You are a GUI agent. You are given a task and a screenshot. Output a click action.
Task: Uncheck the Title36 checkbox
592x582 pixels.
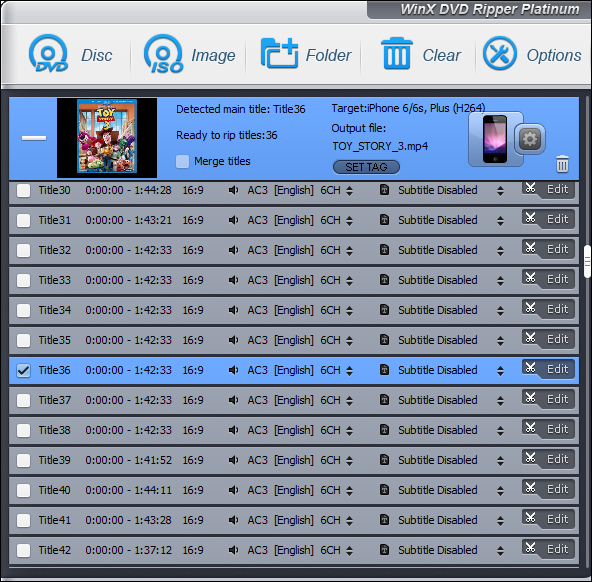(x=24, y=371)
